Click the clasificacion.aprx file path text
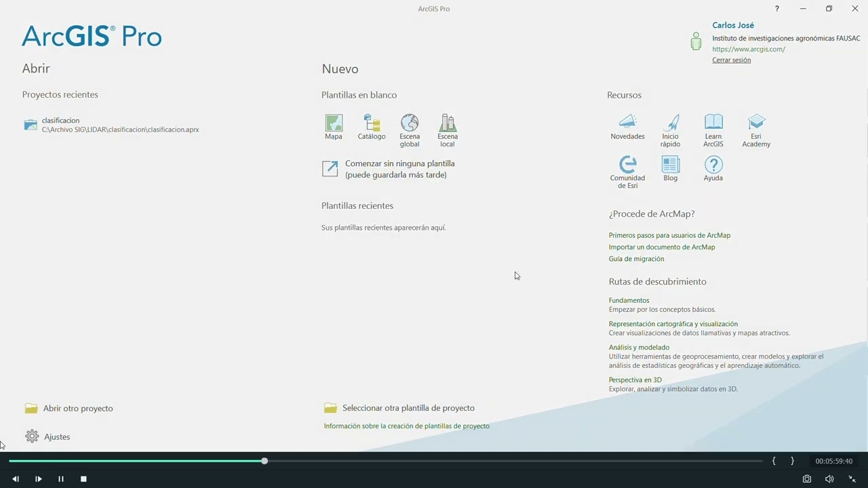 (x=120, y=129)
